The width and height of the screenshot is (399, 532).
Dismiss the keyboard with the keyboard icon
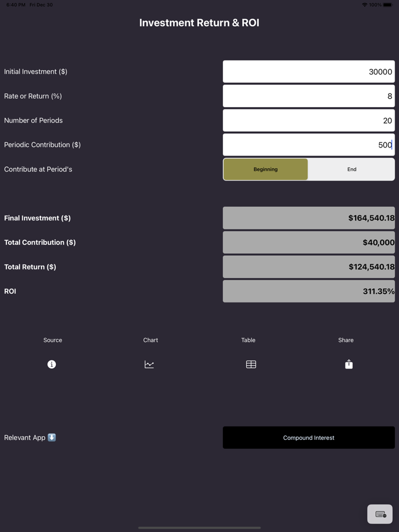(x=380, y=513)
